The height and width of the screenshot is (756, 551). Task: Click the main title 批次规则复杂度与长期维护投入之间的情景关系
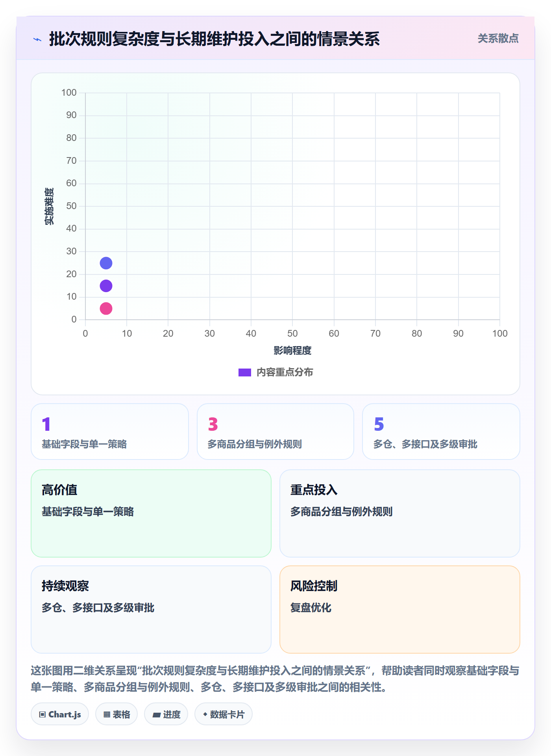(214, 39)
